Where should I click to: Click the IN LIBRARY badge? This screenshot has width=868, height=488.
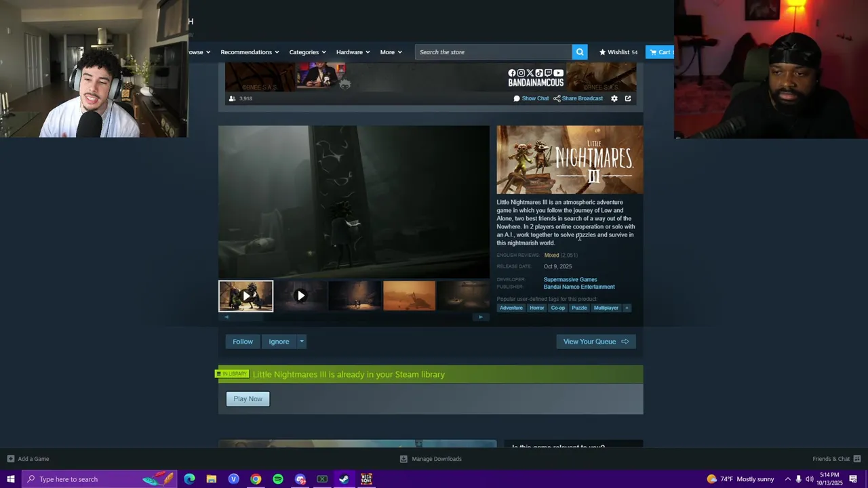[x=231, y=374]
